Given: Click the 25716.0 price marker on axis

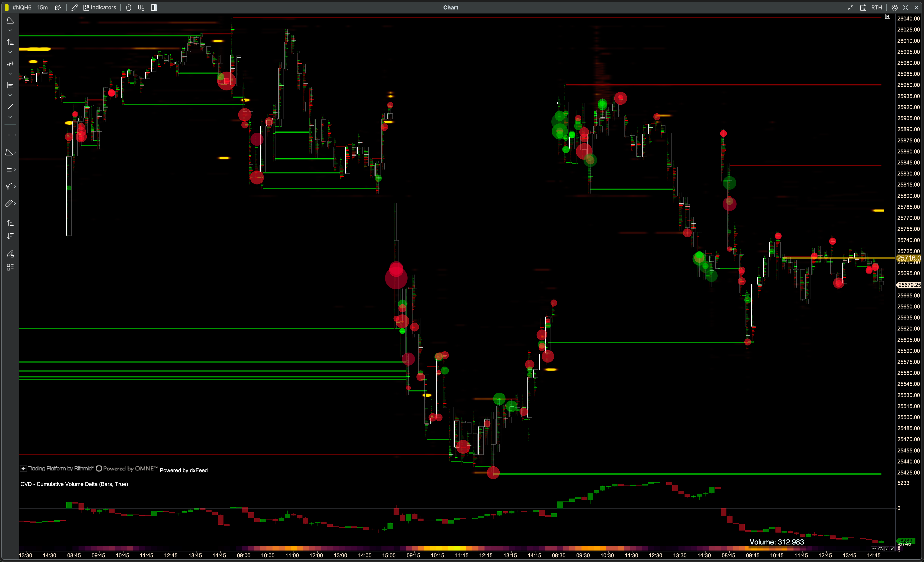Looking at the screenshot, I should (908, 258).
